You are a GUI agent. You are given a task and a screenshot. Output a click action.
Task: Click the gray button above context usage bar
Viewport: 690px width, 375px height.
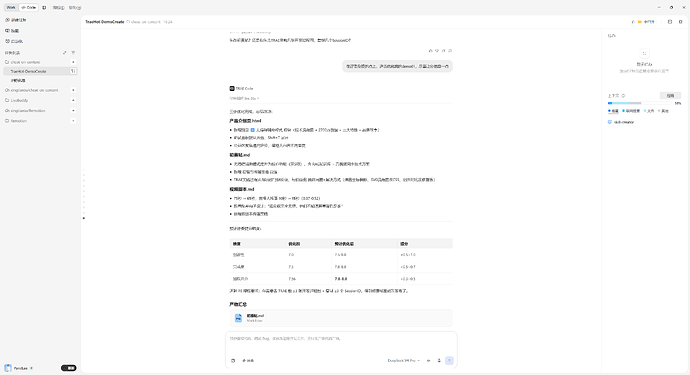click(670, 96)
